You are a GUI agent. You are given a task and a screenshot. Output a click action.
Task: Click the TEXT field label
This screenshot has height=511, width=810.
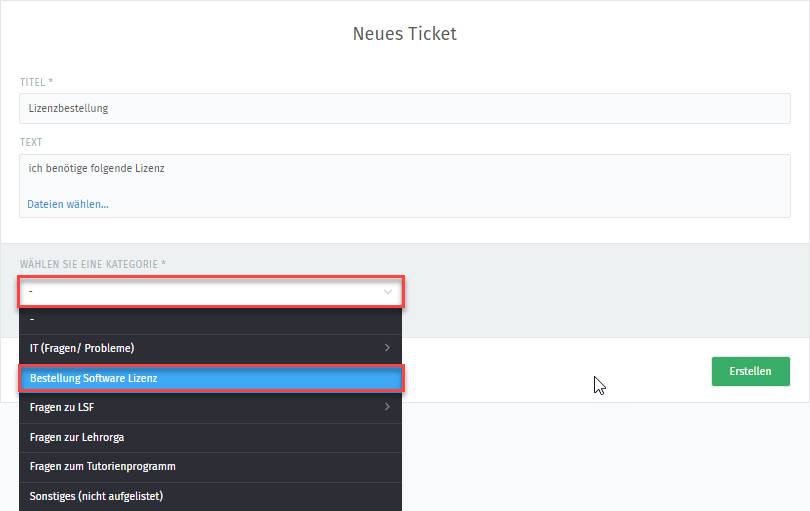click(31, 142)
